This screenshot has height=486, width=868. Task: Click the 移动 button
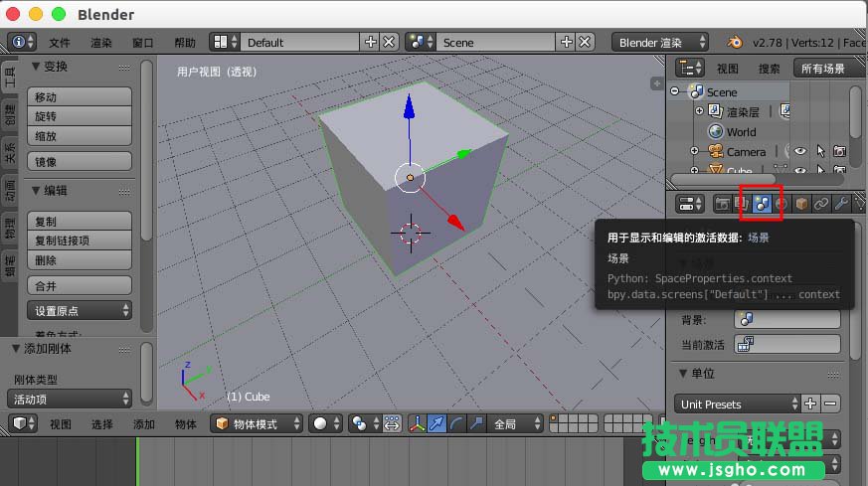tap(80, 96)
